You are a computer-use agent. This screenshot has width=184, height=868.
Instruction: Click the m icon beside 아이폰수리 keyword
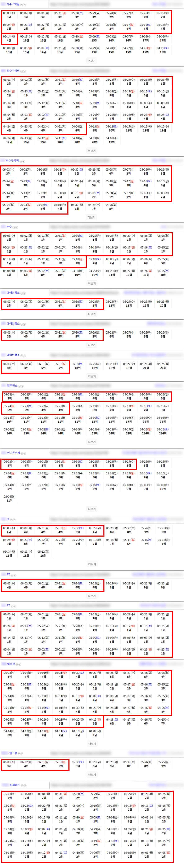22,454
